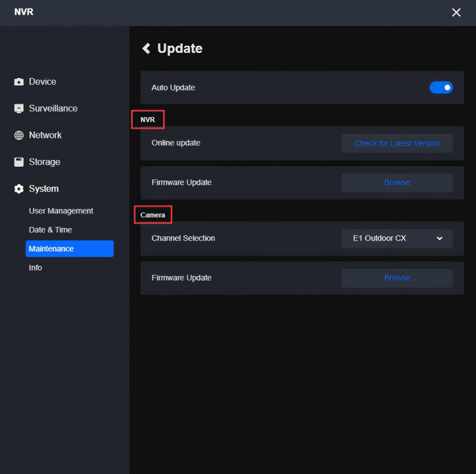
Task: Browse for Camera firmware update file
Action: point(397,278)
